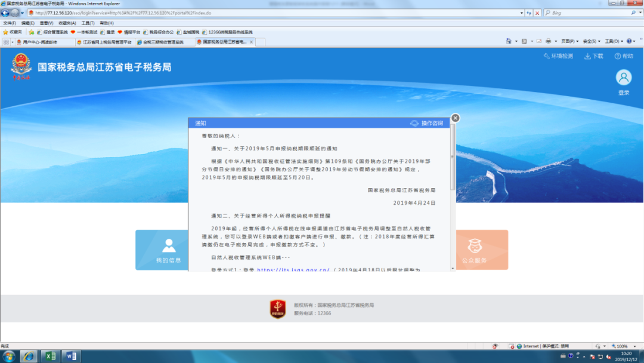The height and width of the screenshot is (363, 644).
Task: Switch to the 江苏省网上税务局管理平台 tab
Action: [x=105, y=42]
